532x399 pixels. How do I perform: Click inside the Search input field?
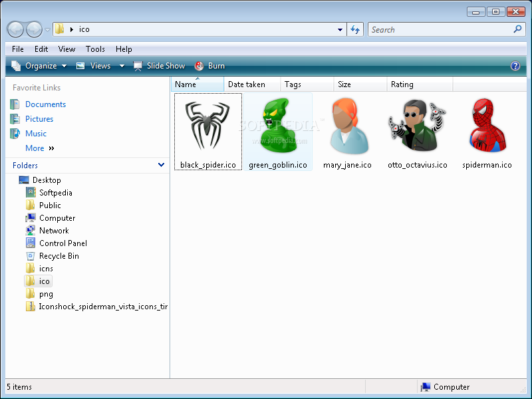pos(441,29)
